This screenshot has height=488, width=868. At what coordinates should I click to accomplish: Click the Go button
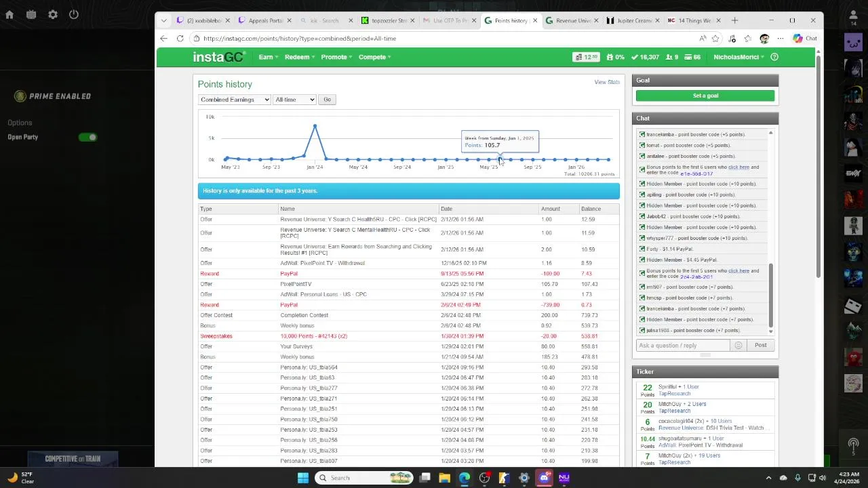327,100
